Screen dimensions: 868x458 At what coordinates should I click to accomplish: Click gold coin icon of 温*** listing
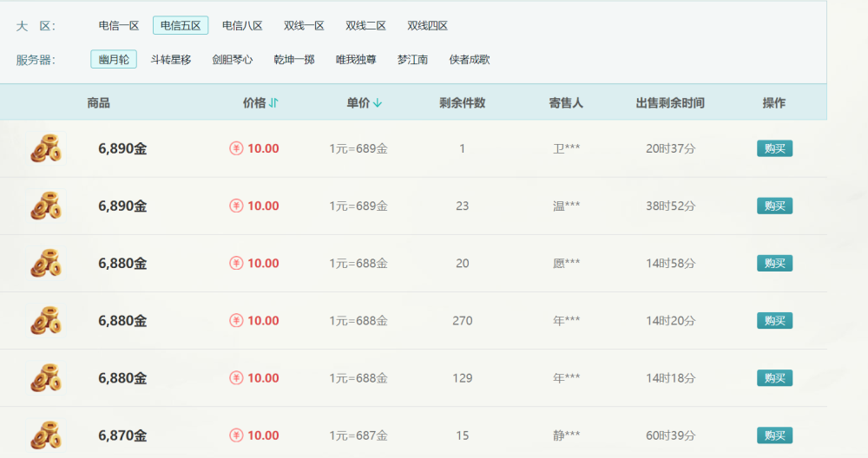[x=46, y=206]
